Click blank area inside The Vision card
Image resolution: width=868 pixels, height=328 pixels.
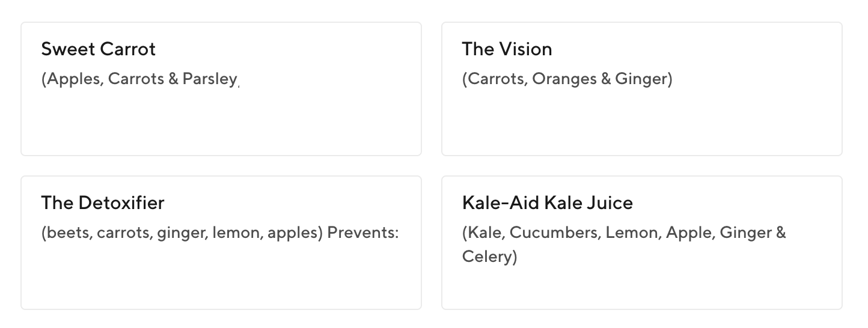pyautogui.click(x=642, y=123)
